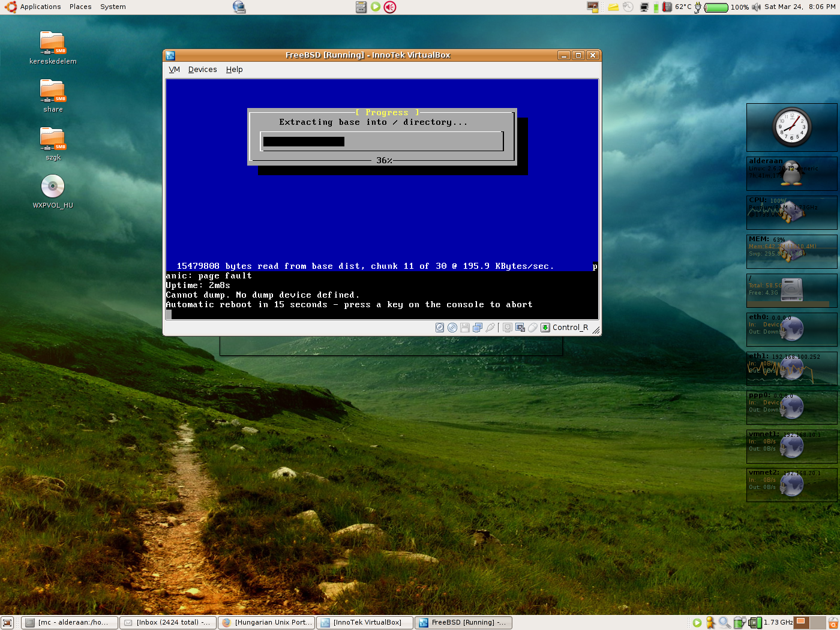Click the Ubuntu logo in top panel

(x=11, y=7)
